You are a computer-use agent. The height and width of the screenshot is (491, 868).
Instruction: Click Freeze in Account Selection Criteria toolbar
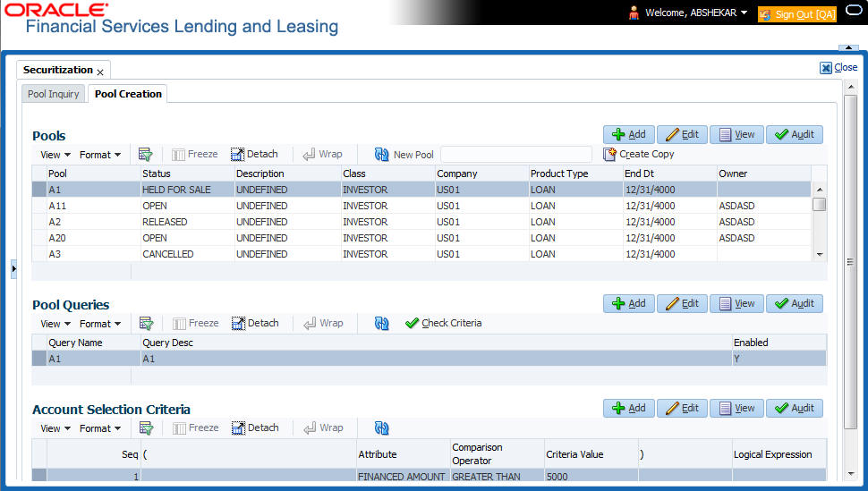(196, 428)
